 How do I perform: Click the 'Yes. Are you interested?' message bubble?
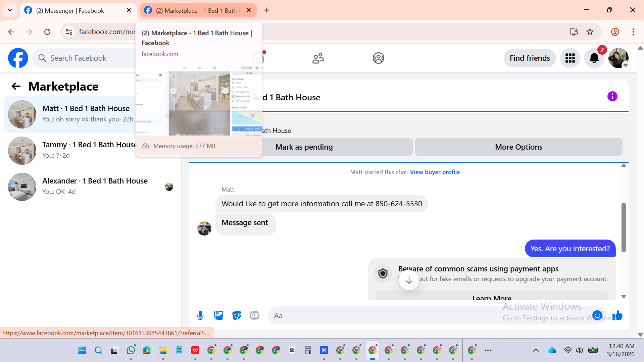(x=570, y=249)
